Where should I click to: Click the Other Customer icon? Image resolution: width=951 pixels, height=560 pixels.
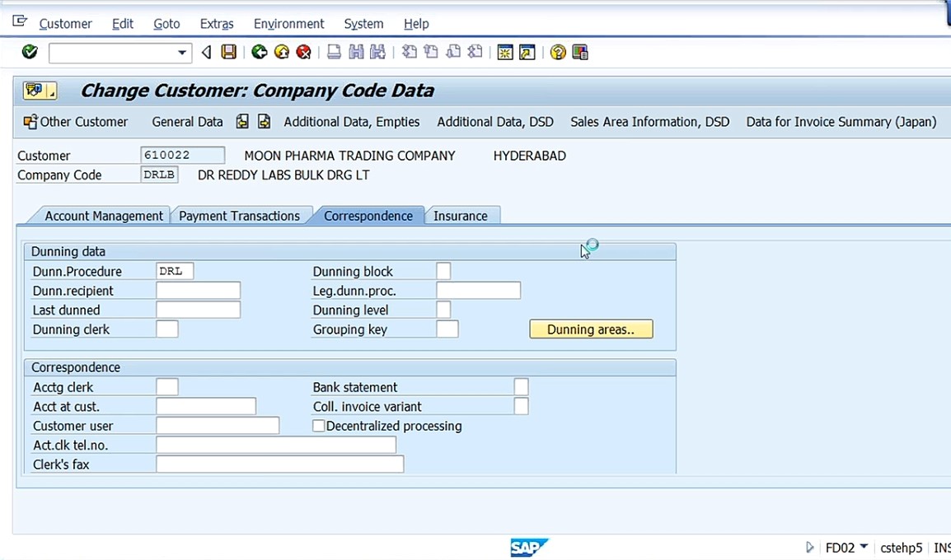click(x=30, y=122)
